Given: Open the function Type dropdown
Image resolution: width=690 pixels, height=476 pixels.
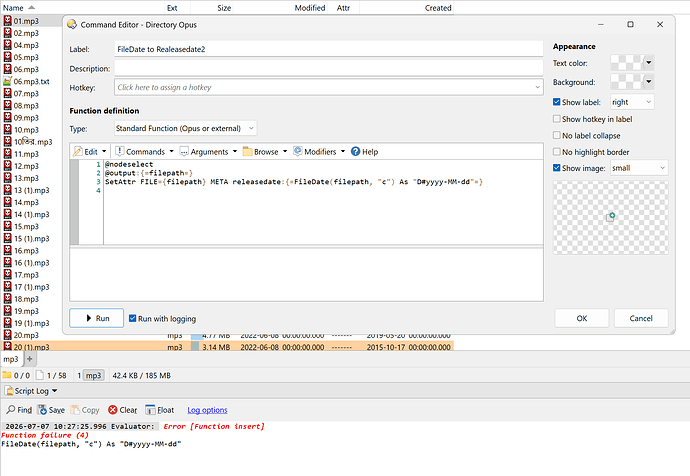Looking at the screenshot, I should (x=185, y=128).
